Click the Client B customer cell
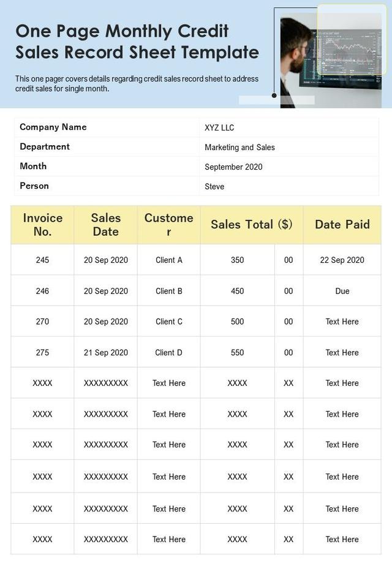Screen dimensions: 392x566 168,292
